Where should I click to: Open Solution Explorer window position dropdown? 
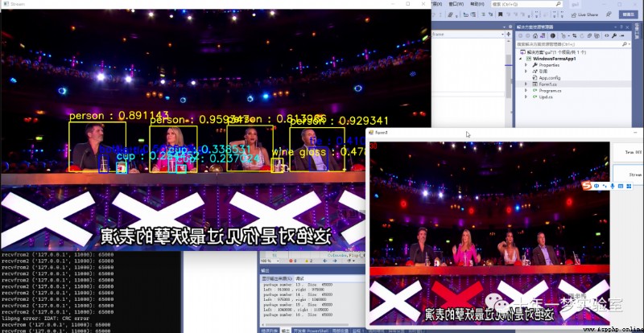point(615,27)
